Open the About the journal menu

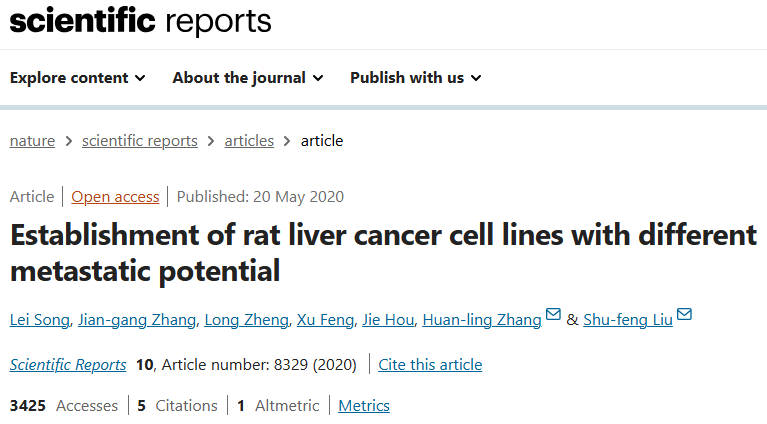point(248,78)
